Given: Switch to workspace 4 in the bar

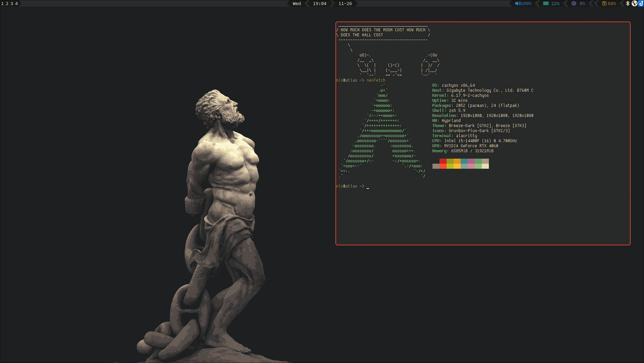Looking at the screenshot, I should pyautogui.click(x=16, y=4).
